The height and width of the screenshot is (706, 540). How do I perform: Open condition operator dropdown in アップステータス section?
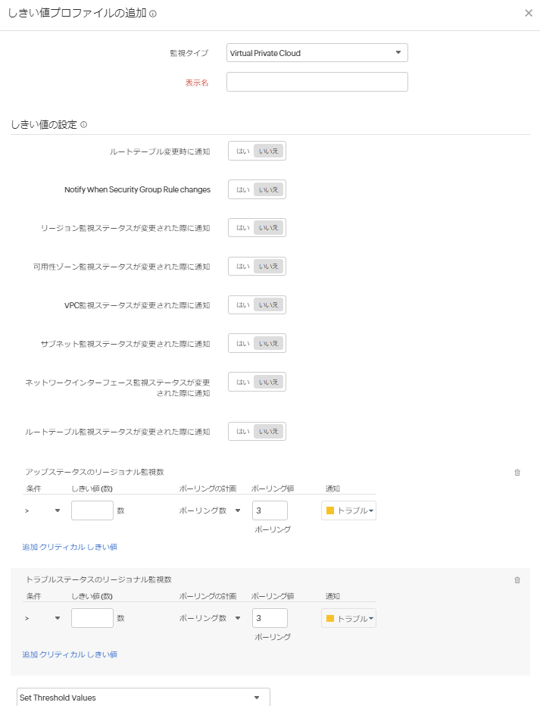[x=42, y=511]
